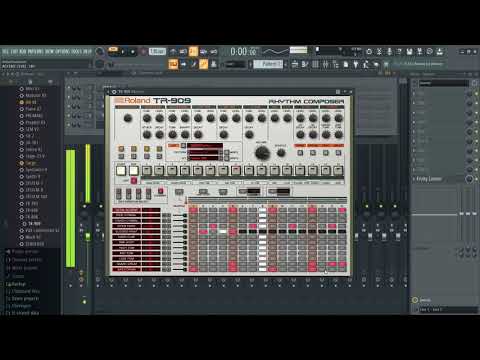The height and width of the screenshot is (360, 480).
Task: Click the export/render icon next to save
Action: 420,52
